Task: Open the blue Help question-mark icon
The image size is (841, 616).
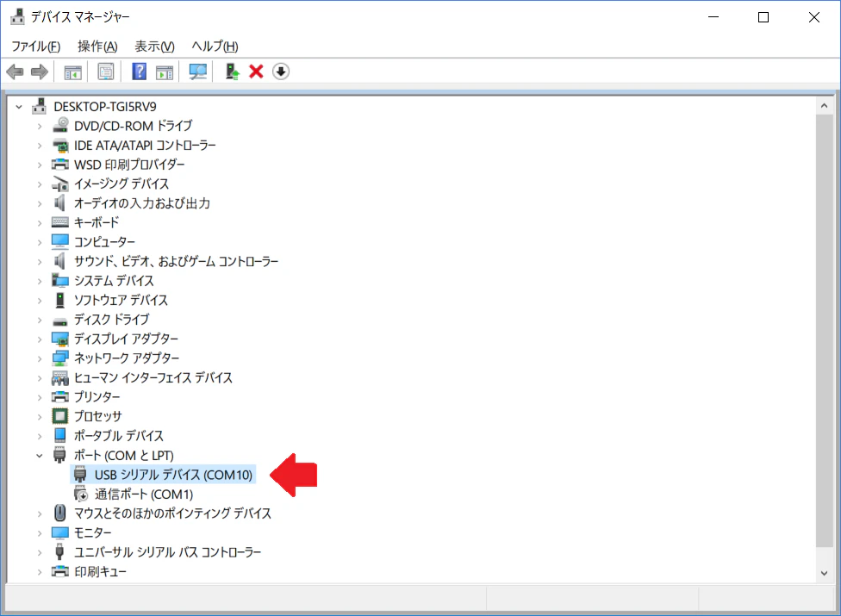Action: point(140,72)
